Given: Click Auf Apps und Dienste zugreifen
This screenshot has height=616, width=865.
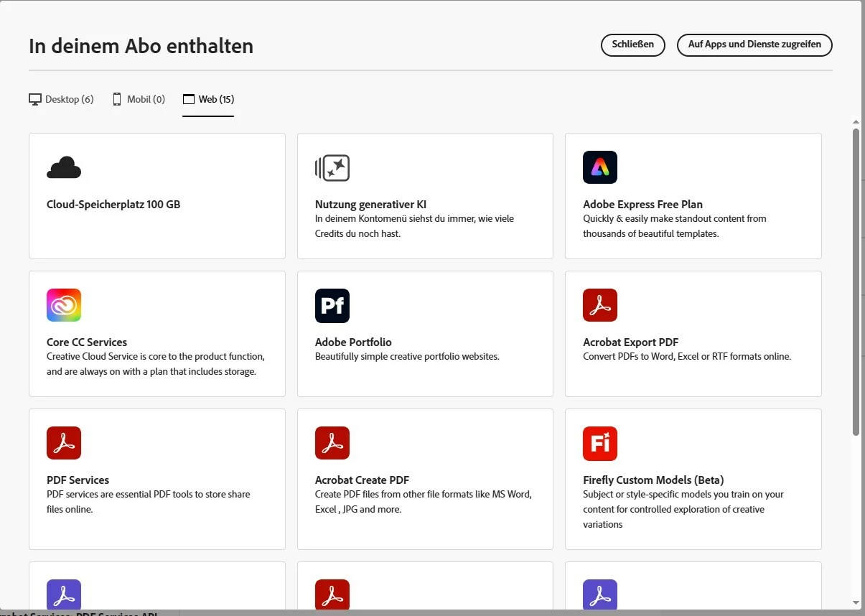Looking at the screenshot, I should (754, 45).
